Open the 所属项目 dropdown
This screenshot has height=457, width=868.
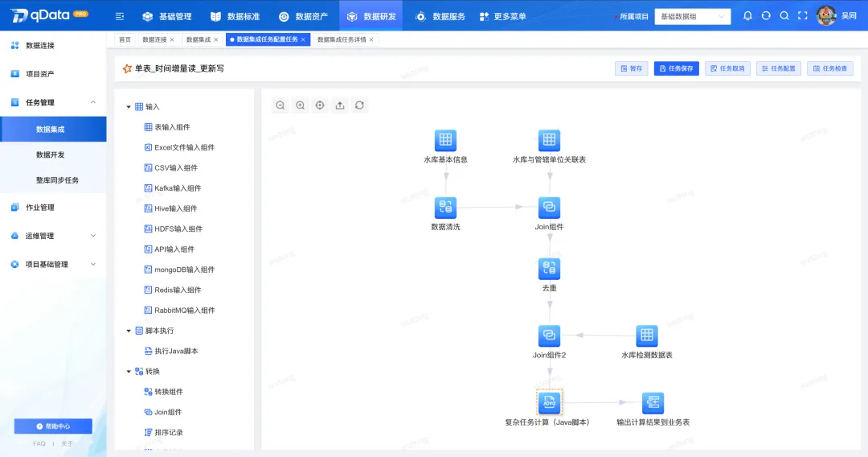[x=693, y=17]
